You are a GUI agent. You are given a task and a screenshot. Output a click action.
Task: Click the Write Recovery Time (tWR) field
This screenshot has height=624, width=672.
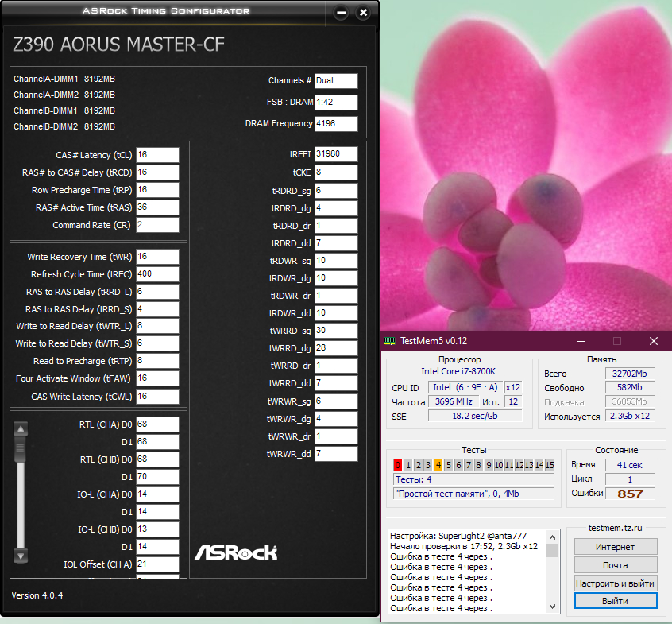tap(157, 257)
